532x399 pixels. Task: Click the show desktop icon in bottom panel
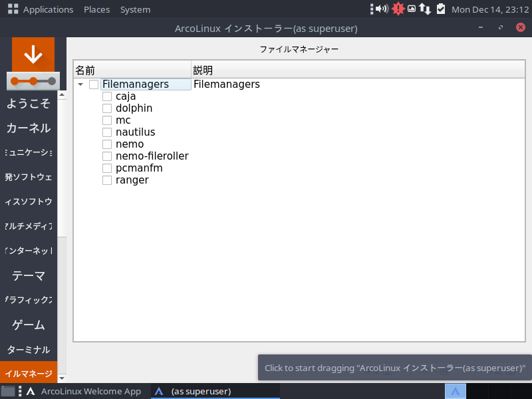click(8, 391)
